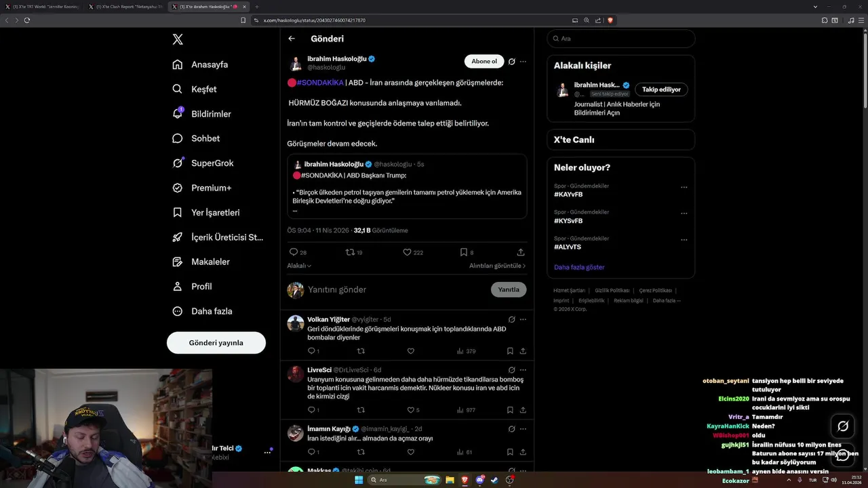Click the Yanıtla button
This screenshot has width=868, height=488.
tap(509, 289)
